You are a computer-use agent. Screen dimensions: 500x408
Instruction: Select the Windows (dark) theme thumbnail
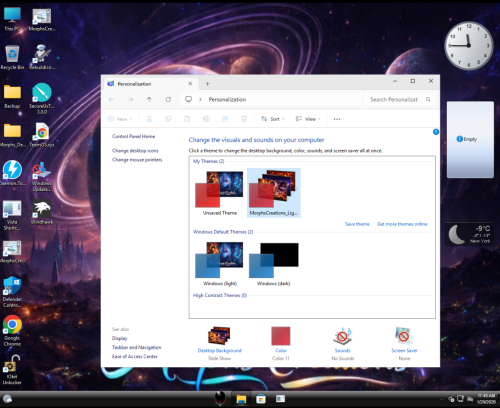pyautogui.click(x=274, y=264)
